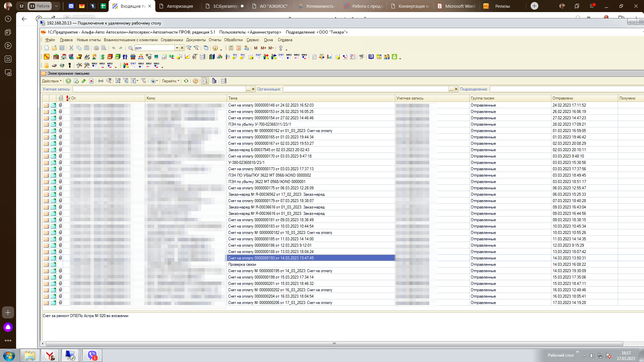This screenshot has width=644, height=362.
Task: Open Yandex browser icon on taskbar
Action: point(50,355)
